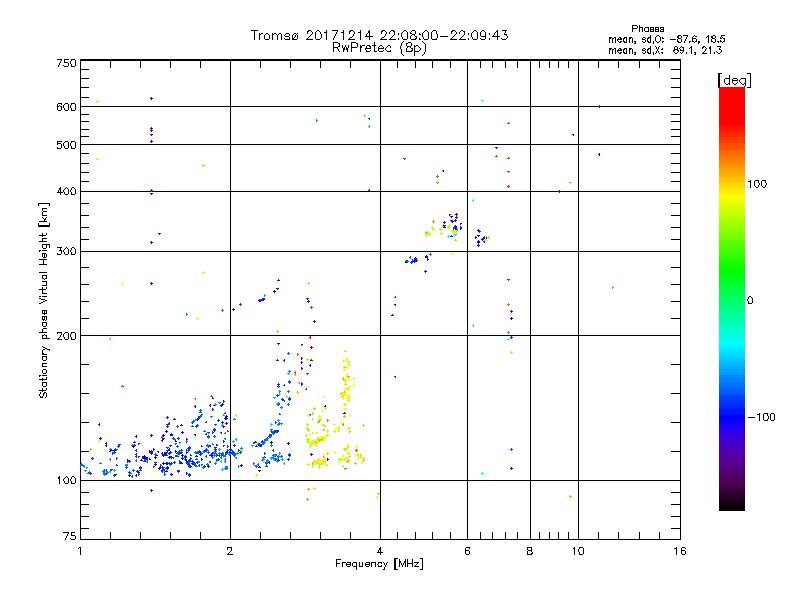Image resolution: width=800 pixels, height=600 pixels.
Task: Click the y-axis tick label '400'
Action: (x=66, y=191)
